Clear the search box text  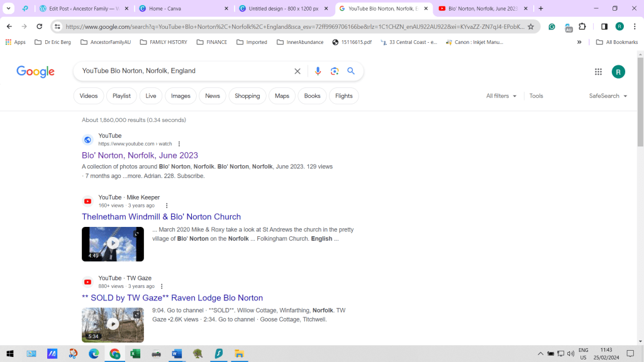click(x=297, y=71)
